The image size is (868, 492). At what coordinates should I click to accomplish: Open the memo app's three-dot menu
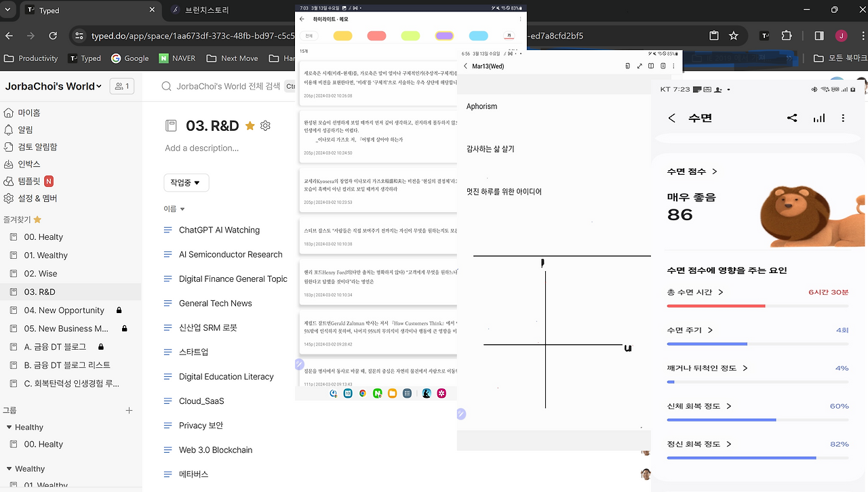[x=520, y=19]
